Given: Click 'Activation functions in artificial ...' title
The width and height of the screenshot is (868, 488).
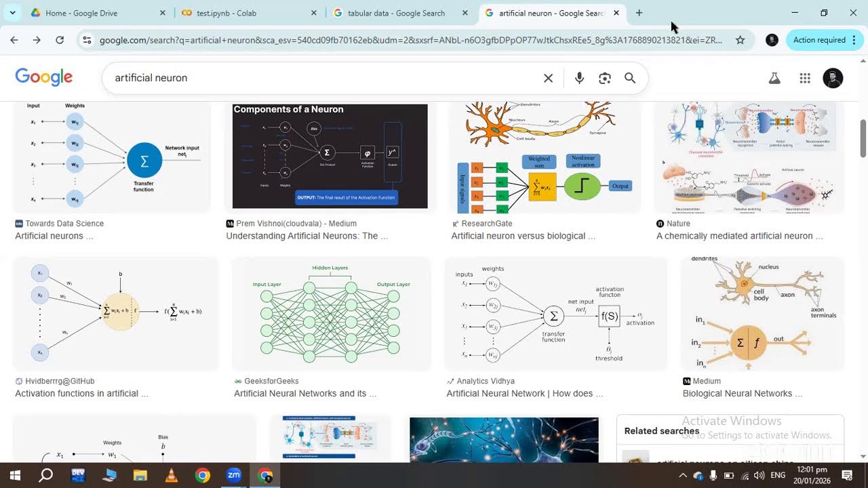Looking at the screenshot, I should (x=81, y=393).
